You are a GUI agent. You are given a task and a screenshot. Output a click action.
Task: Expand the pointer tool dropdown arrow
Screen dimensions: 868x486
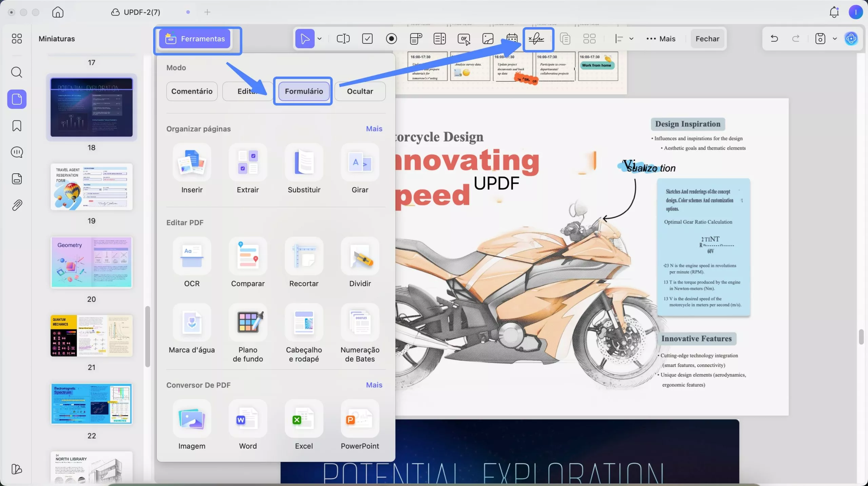point(319,39)
